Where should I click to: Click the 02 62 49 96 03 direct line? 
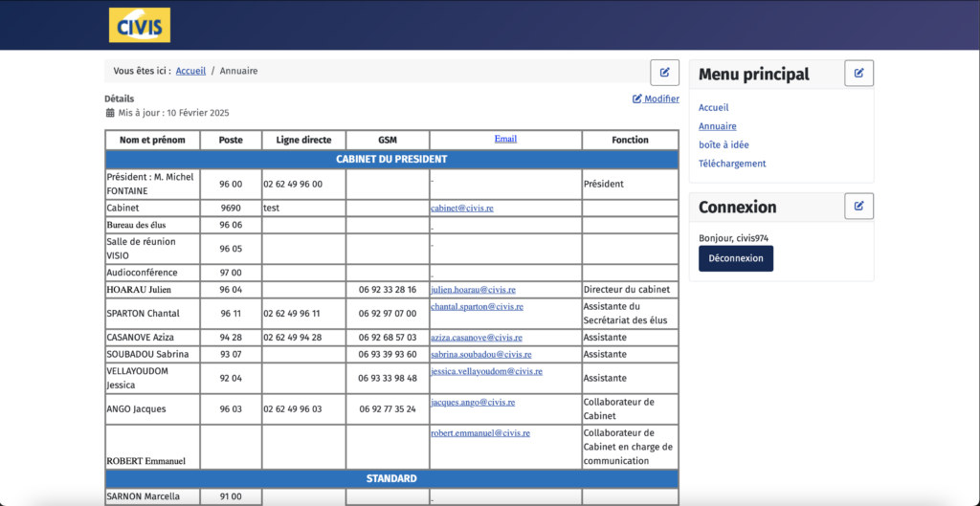293,409
